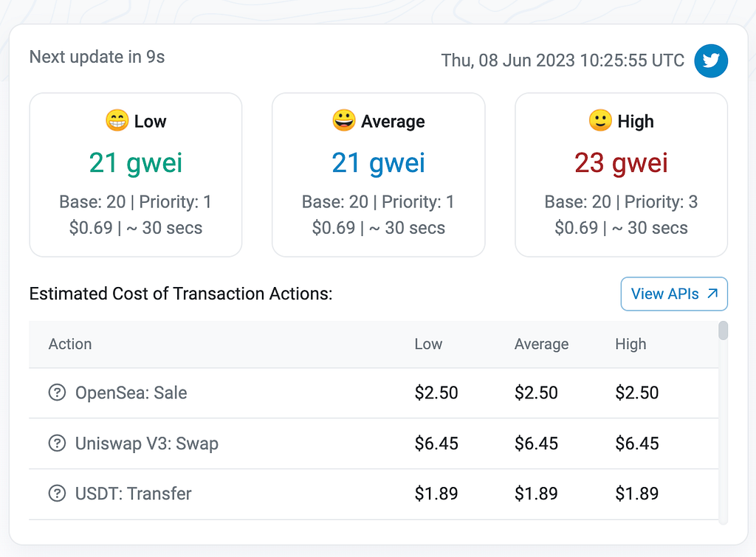Viewport: 756px width, 557px height.
Task: Click the Twitter share icon
Action: 711,60
